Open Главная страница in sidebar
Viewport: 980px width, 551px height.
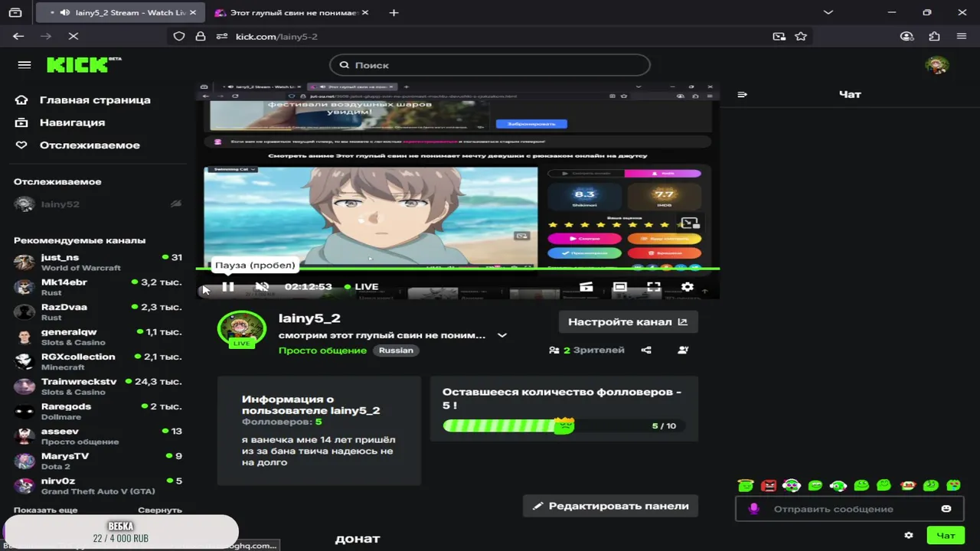click(83, 99)
